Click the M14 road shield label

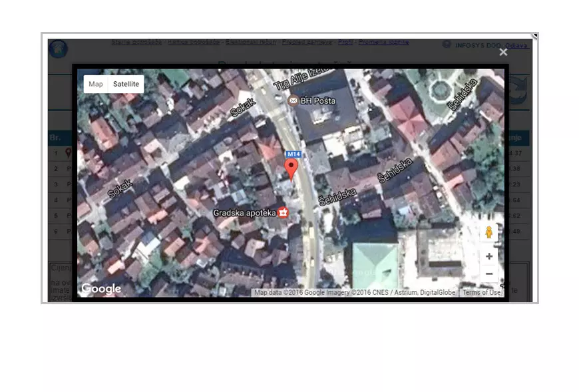coord(294,154)
